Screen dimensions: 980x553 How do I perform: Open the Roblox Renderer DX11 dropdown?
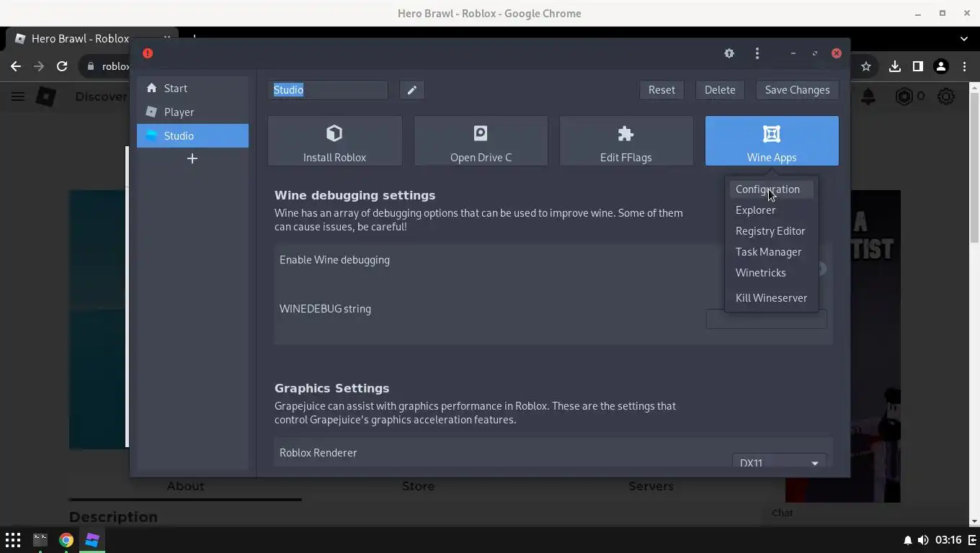point(779,462)
